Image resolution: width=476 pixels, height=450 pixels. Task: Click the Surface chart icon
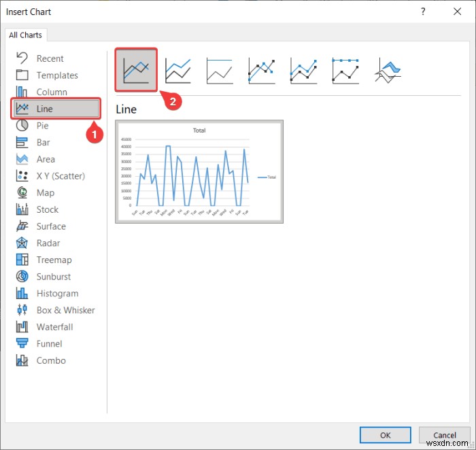pos(22,226)
